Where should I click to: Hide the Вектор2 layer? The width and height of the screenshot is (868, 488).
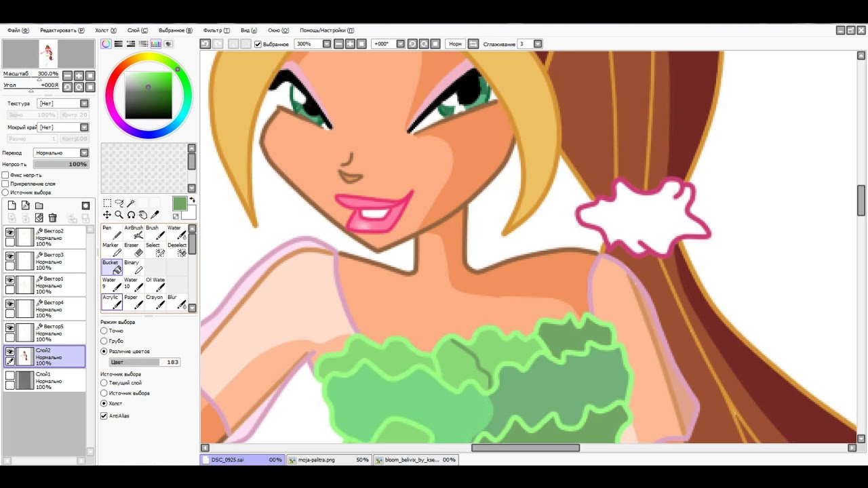10,232
